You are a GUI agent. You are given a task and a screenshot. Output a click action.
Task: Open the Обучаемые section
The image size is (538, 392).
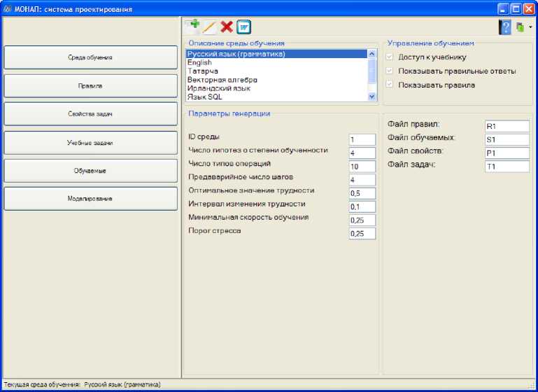click(90, 171)
